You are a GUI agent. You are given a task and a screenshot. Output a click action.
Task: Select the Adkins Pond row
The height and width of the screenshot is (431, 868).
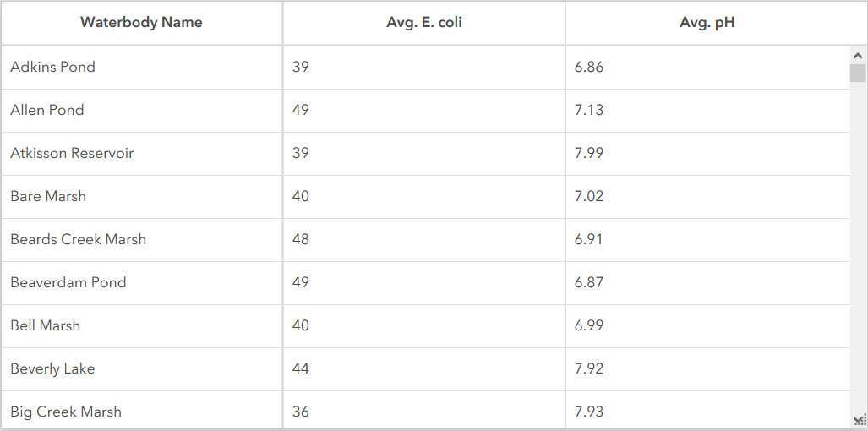tap(53, 67)
